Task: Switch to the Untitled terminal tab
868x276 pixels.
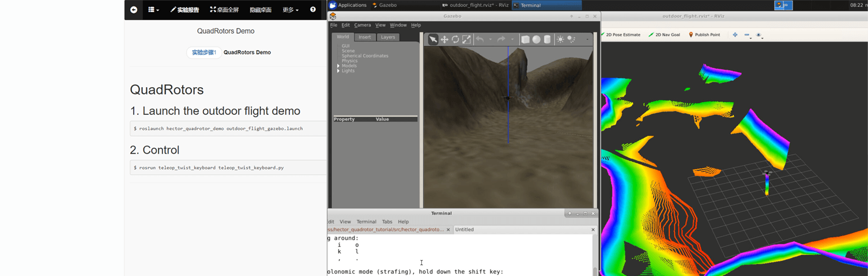Action: click(524, 230)
